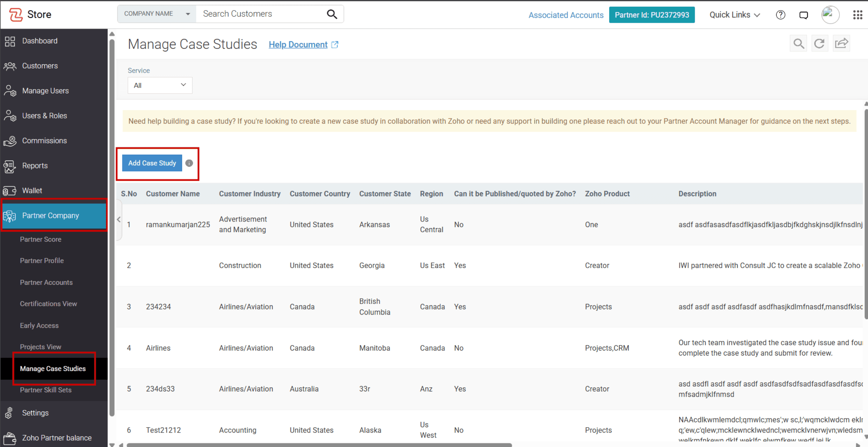The image size is (868, 447).
Task: Click the search icon above the table
Action: tap(799, 43)
